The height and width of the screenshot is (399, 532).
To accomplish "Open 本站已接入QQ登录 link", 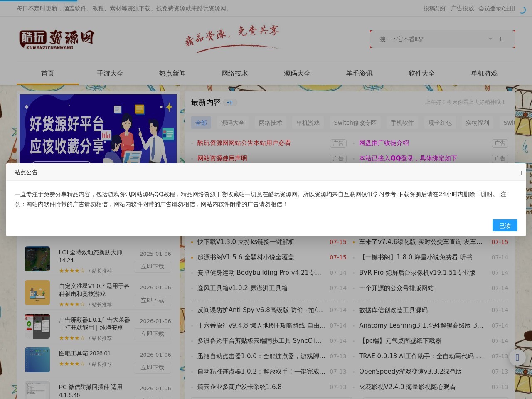I will [x=408, y=158].
